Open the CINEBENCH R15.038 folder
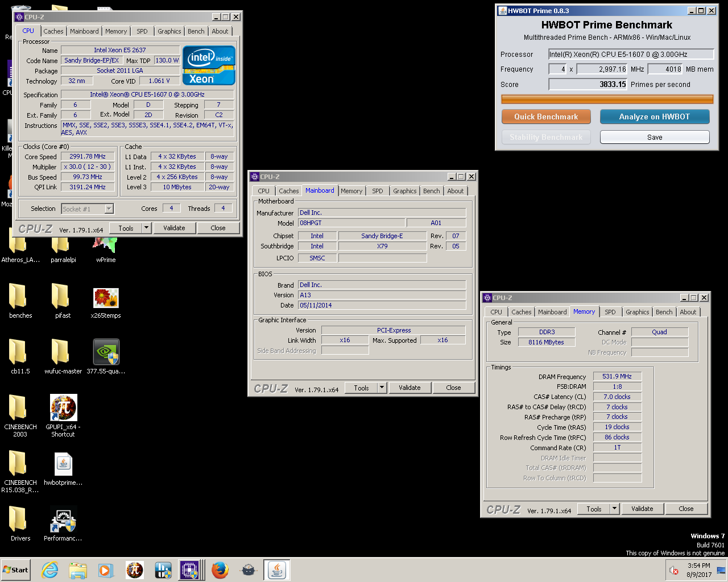 pos(20,471)
